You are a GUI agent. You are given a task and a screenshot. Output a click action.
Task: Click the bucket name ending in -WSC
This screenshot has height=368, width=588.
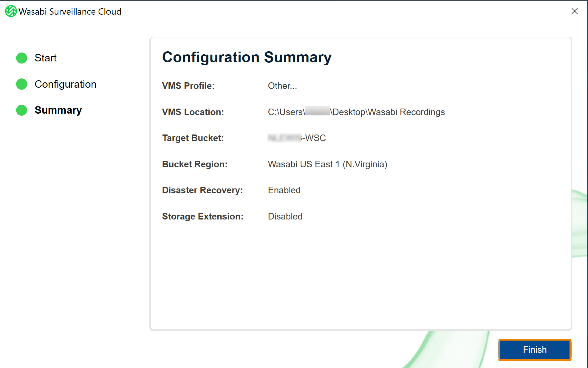297,138
